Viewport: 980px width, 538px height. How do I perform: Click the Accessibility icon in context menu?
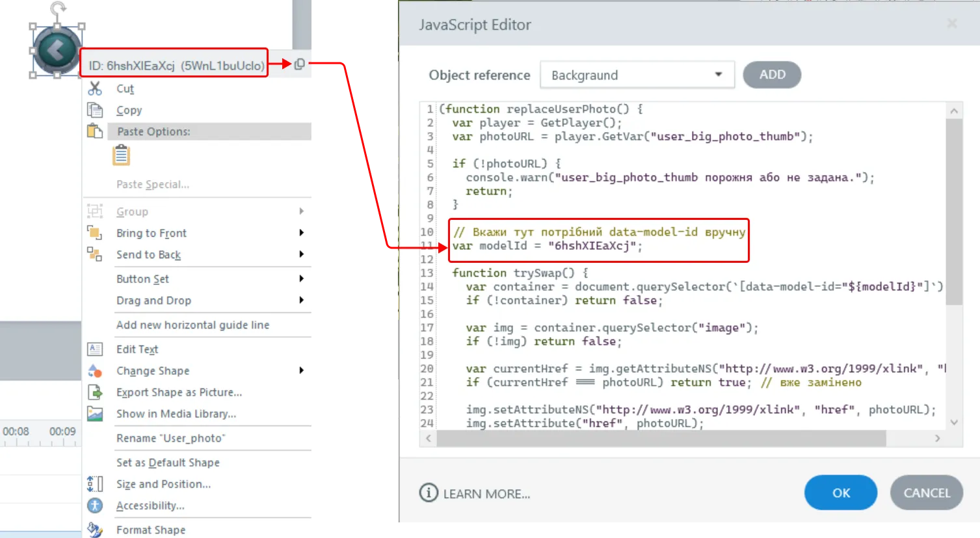95,505
